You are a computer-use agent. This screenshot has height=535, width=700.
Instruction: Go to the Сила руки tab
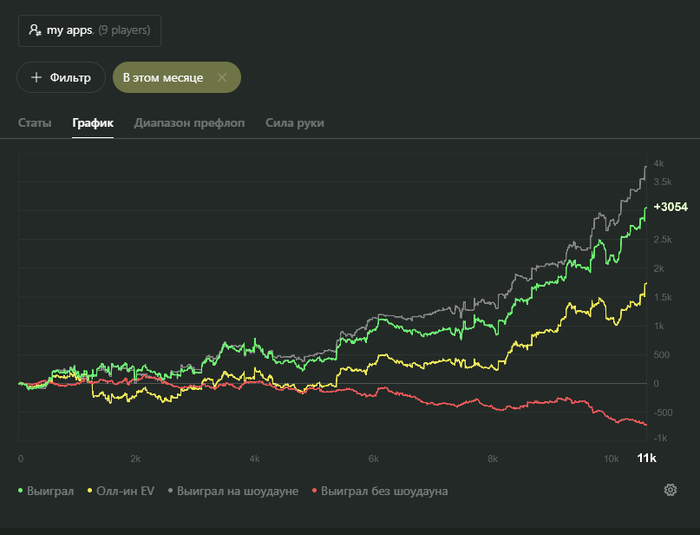294,123
